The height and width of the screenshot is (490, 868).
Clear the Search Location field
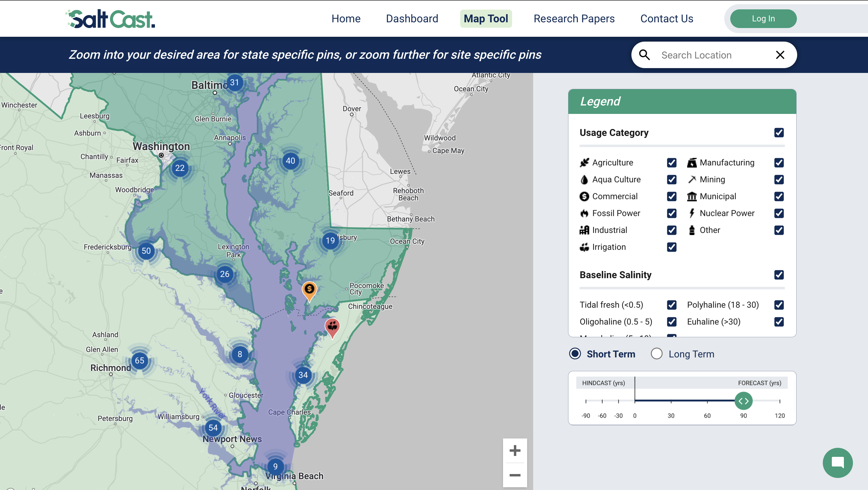(x=780, y=55)
